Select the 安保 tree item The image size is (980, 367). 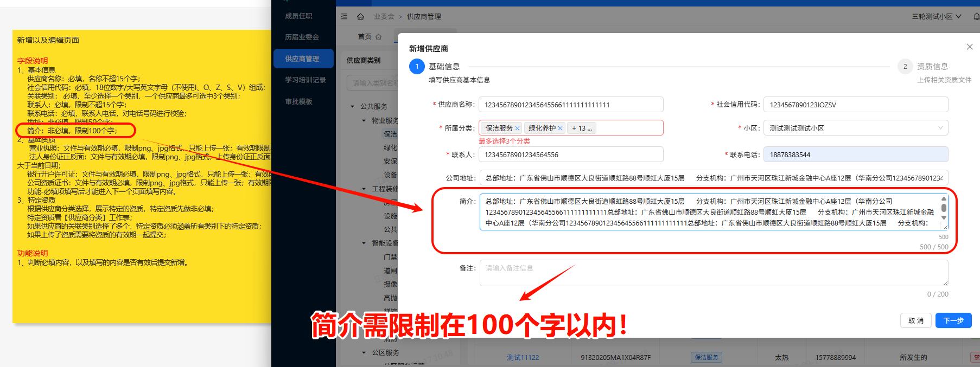tap(390, 161)
